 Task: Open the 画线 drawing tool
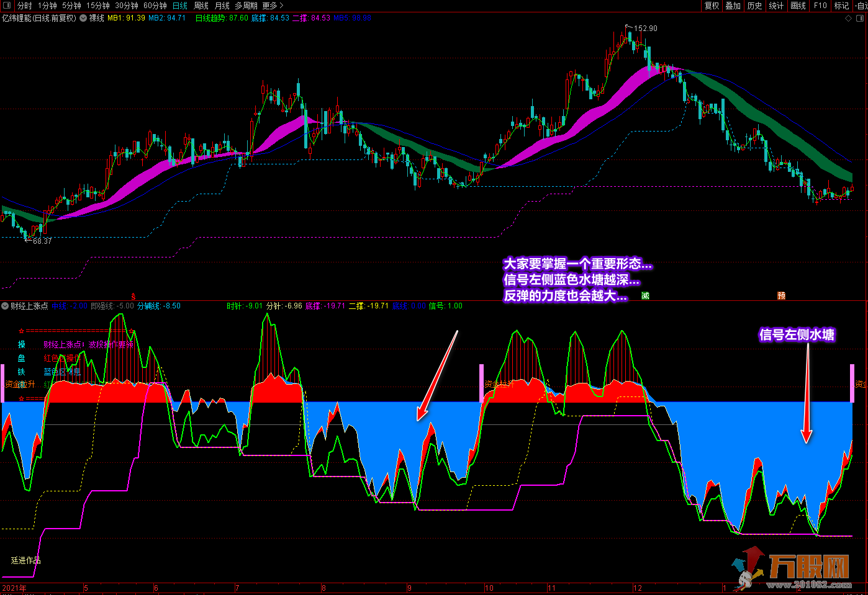click(x=798, y=6)
